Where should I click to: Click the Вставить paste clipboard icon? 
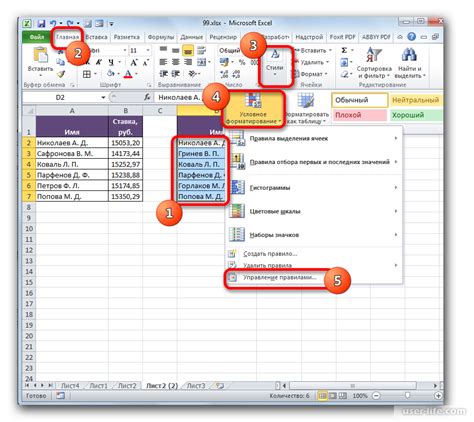pos(41,55)
